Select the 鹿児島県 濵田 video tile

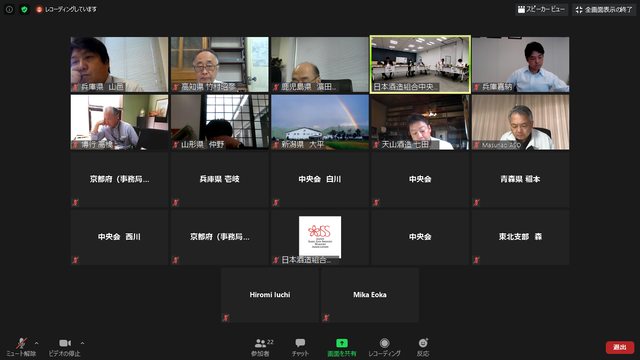(320, 64)
